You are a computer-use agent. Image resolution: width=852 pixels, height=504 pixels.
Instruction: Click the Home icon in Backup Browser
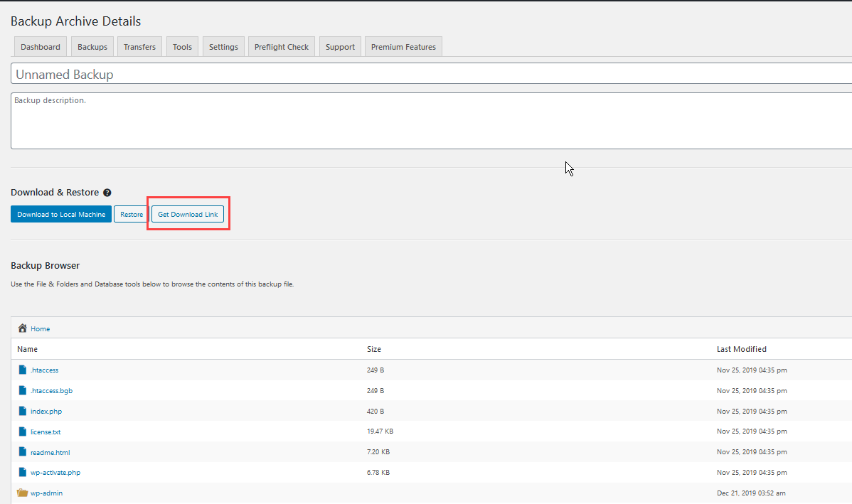point(21,328)
